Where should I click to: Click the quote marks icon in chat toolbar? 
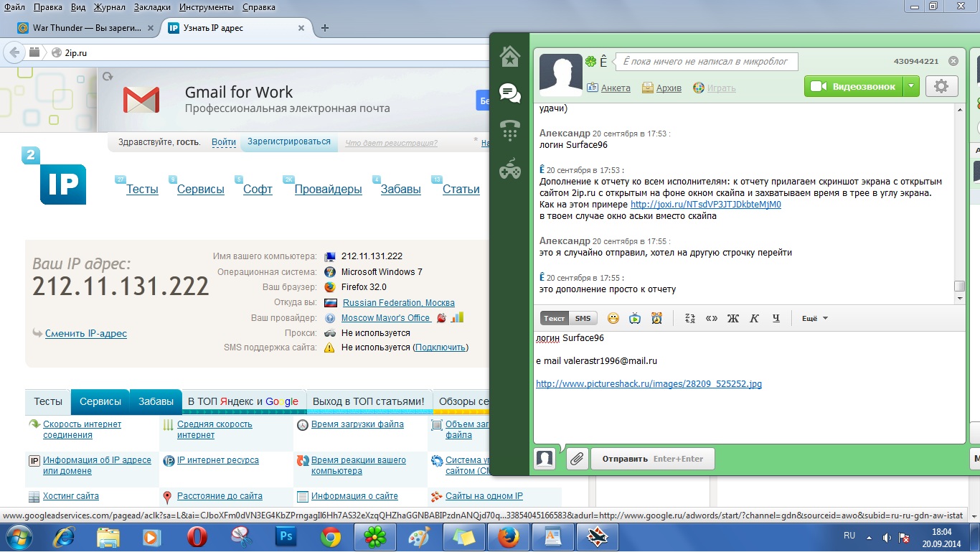712,318
